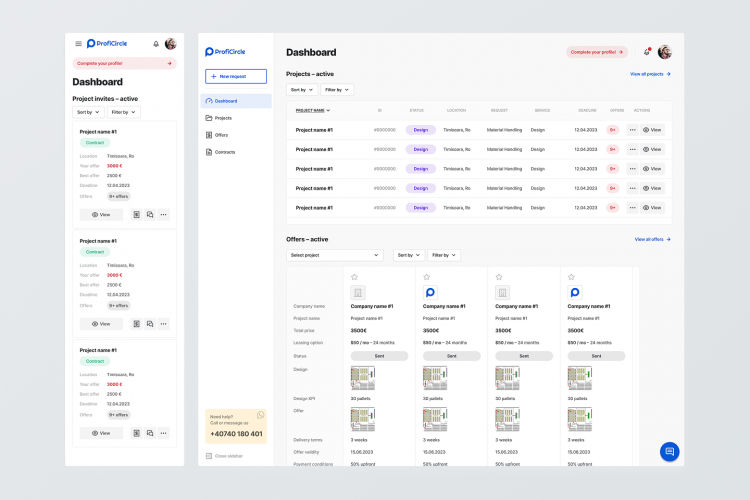
Task: Click View on first mobile project card
Action: (x=101, y=214)
